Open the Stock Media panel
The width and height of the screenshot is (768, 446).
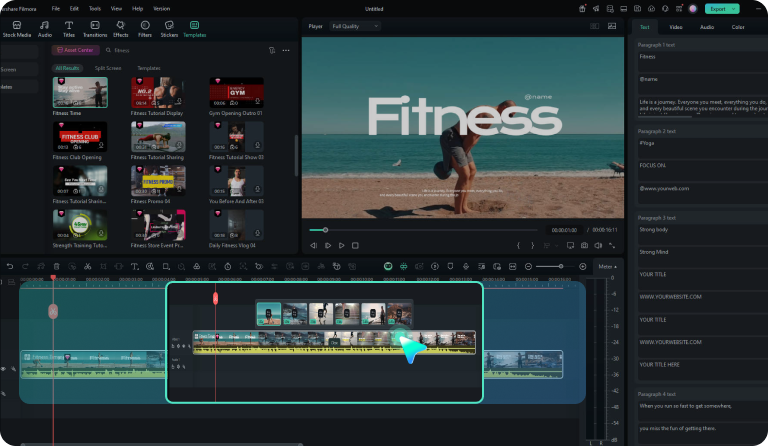click(17, 29)
